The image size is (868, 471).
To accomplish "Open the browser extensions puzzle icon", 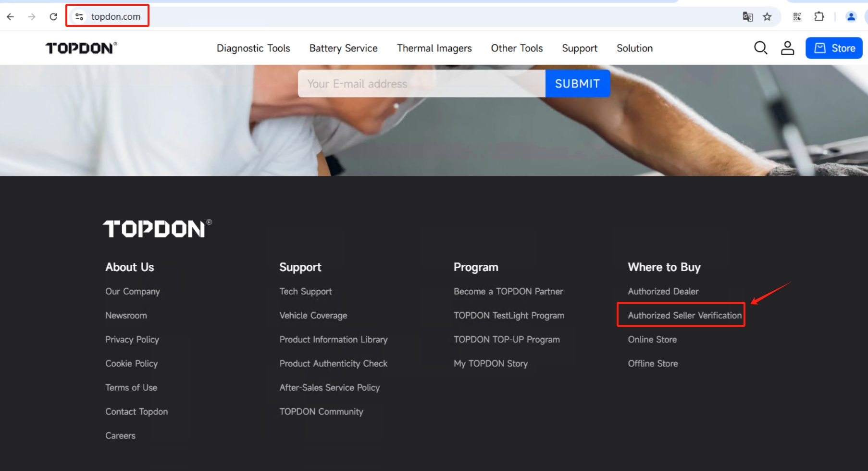I will pos(819,17).
